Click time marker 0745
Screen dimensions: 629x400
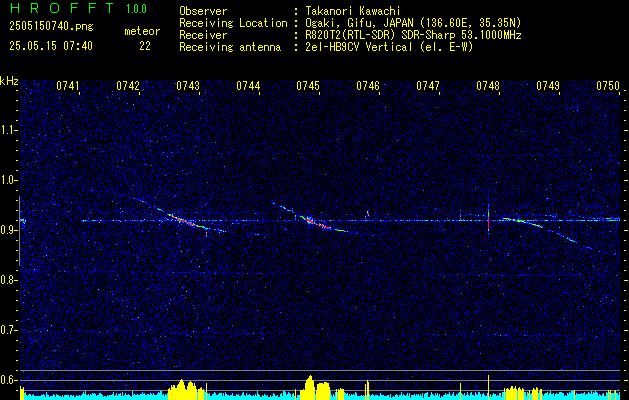click(x=308, y=86)
